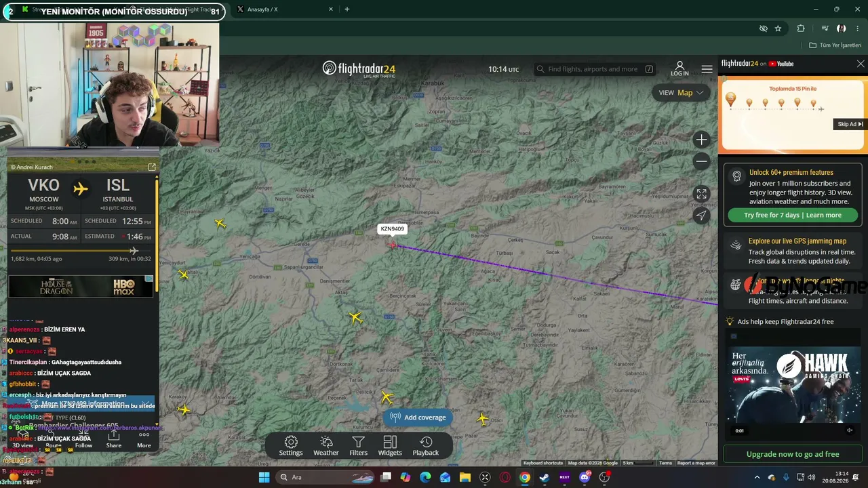The height and width of the screenshot is (488, 868).
Task: Open Opera browser from the taskbar
Action: 505,477
